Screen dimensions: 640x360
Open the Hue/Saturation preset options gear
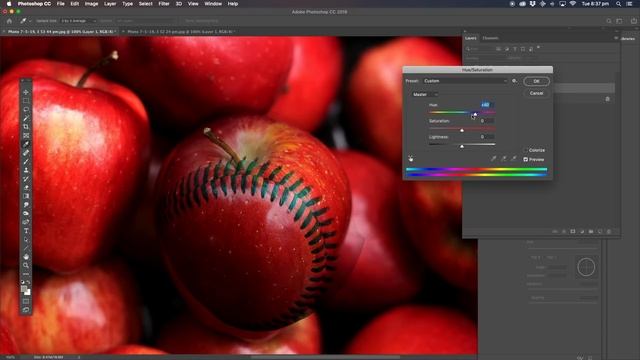514,81
